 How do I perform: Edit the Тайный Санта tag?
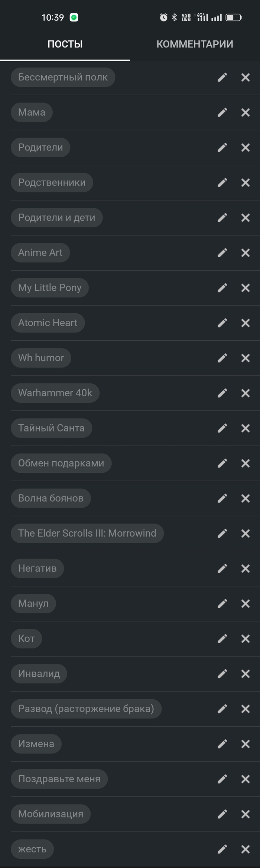(x=222, y=428)
